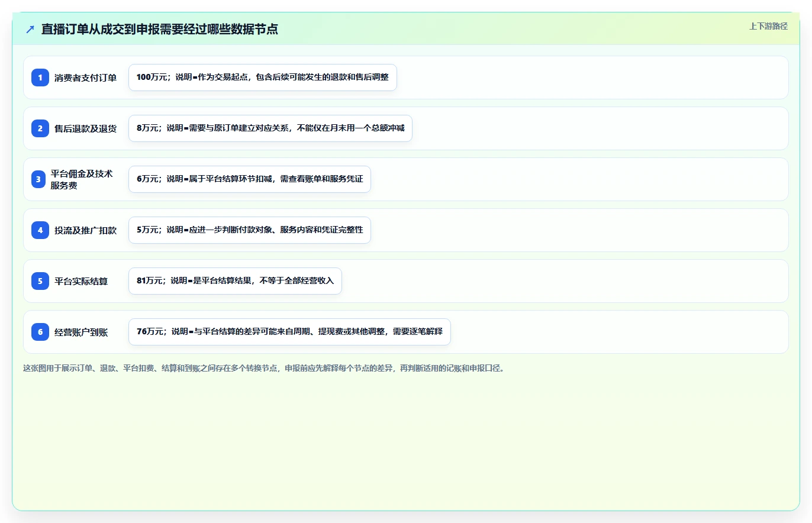Select step badge 2 for 售后退款及退货

pos(40,128)
